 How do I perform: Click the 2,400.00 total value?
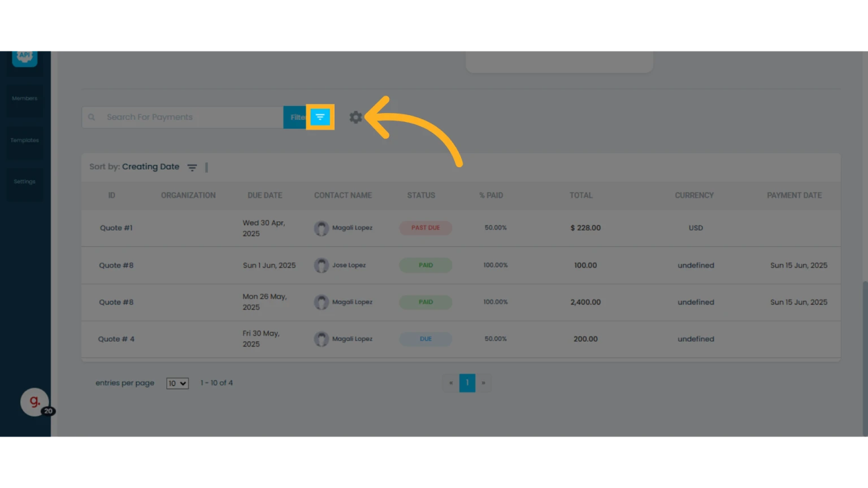pyautogui.click(x=585, y=302)
